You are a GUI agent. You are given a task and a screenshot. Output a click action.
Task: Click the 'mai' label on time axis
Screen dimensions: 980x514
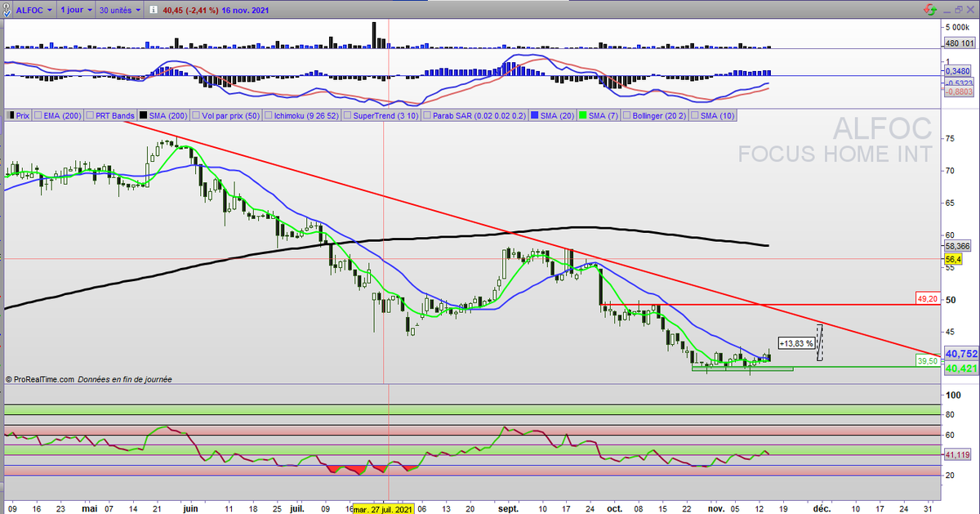pos(88,508)
